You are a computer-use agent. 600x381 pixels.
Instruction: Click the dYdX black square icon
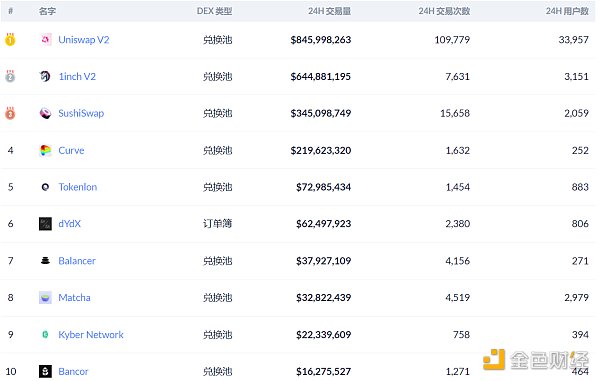[x=45, y=224]
